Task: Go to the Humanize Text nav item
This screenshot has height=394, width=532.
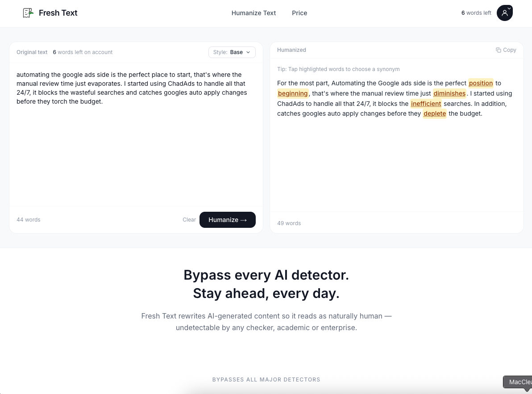Action: pyautogui.click(x=254, y=13)
